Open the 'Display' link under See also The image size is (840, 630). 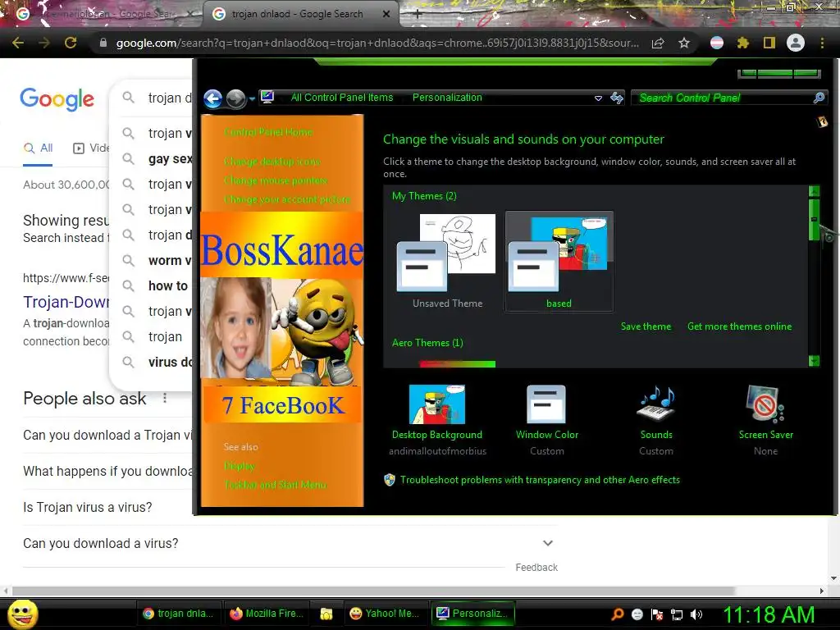[239, 466]
